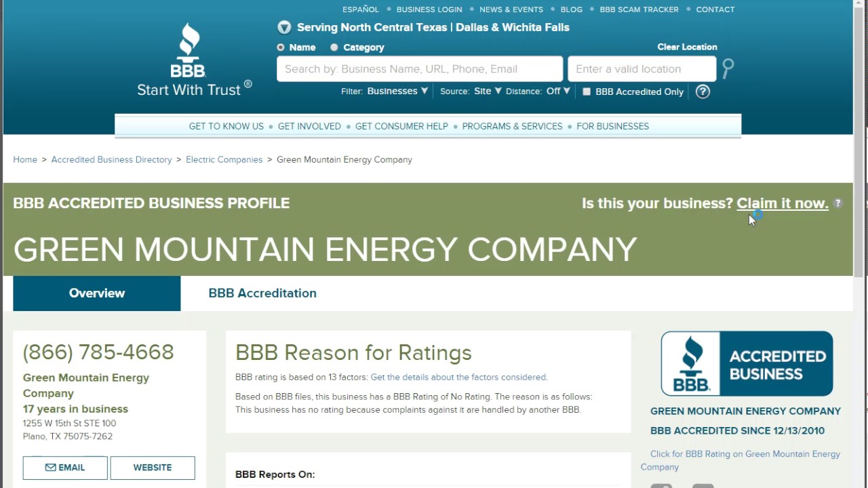Click the phone number (866) 785-4668
Image resolution: width=868 pixels, height=488 pixels.
pyautogui.click(x=98, y=352)
